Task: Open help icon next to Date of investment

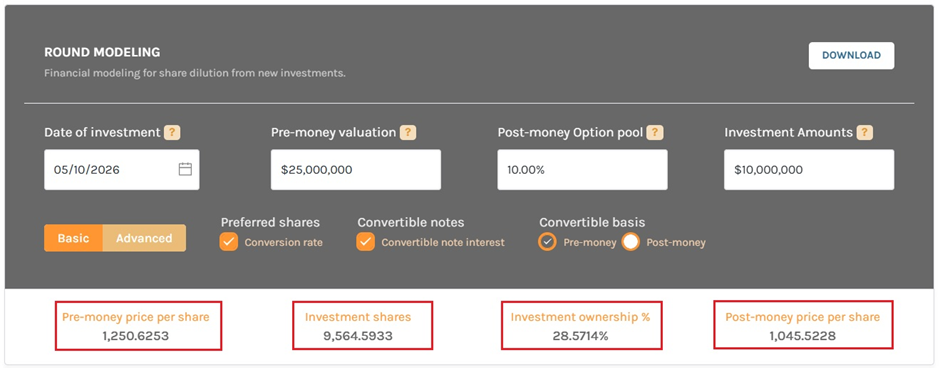Action: pos(172,132)
